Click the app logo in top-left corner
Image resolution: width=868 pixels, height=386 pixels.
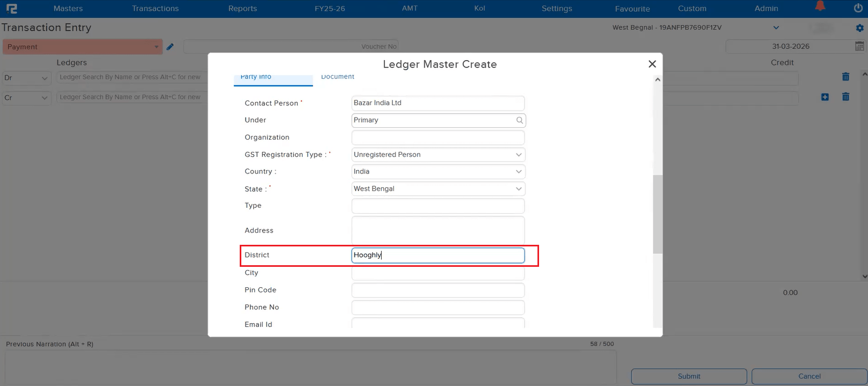(x=12, y=9)
